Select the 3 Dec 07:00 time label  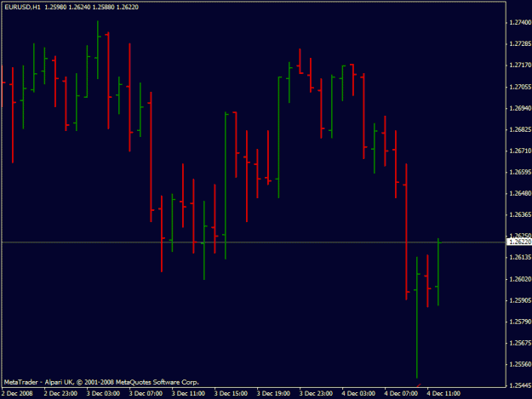tap(146, 393)
